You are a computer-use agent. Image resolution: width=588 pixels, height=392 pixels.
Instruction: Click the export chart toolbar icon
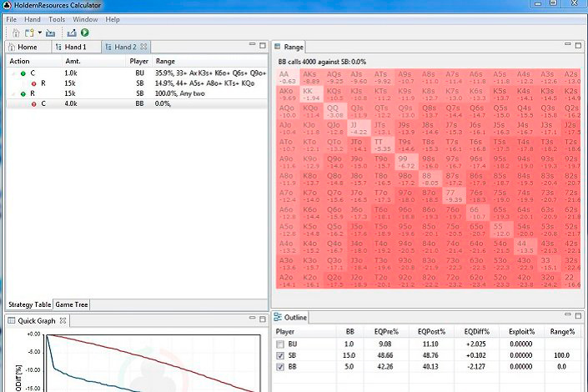click(71, 33)
